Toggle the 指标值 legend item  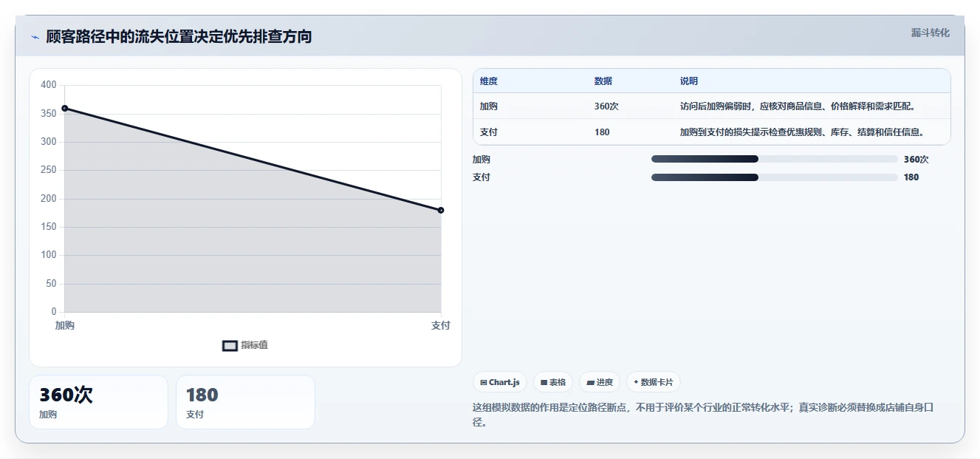point(245,345)
